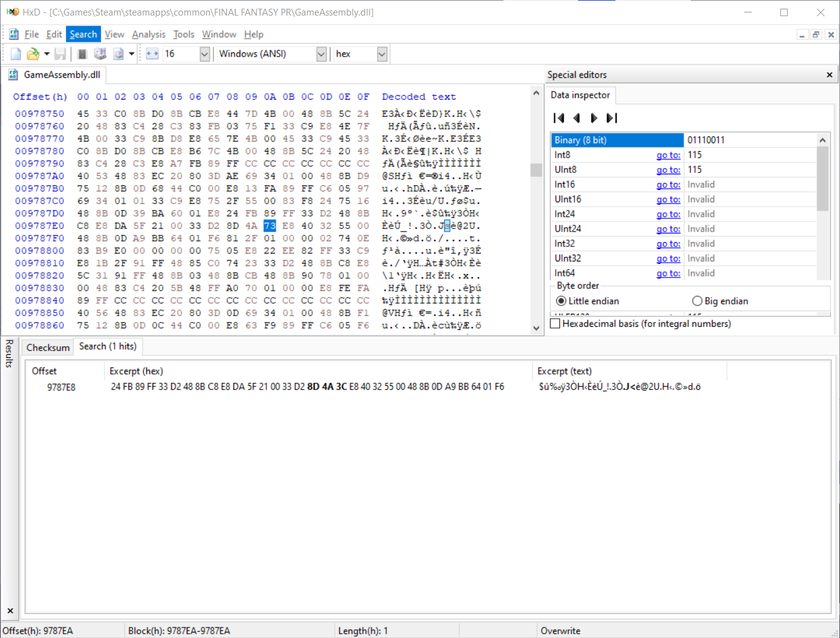Click the New file toolbar icon
Image resolution: width=840 pixels, height=638 pixels.
click(x=16, y=54)
